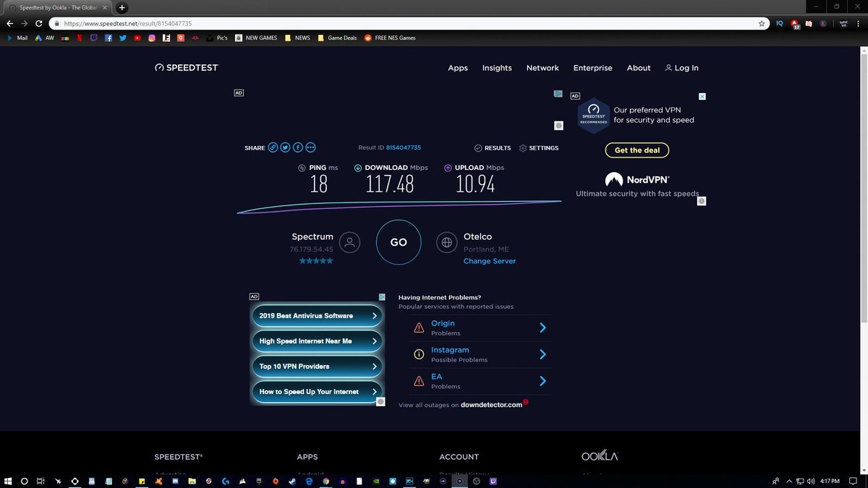Close the NordVPN ad with X
The image size is (868, 488).
pyautogui.click(x=702, y=96)
